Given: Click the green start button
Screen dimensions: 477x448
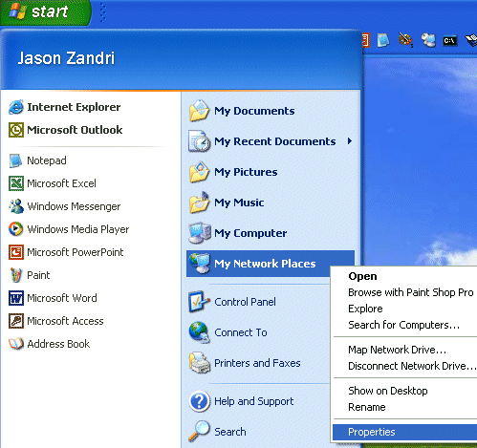Looking at the screenshot, I should (x=45, y=12).
